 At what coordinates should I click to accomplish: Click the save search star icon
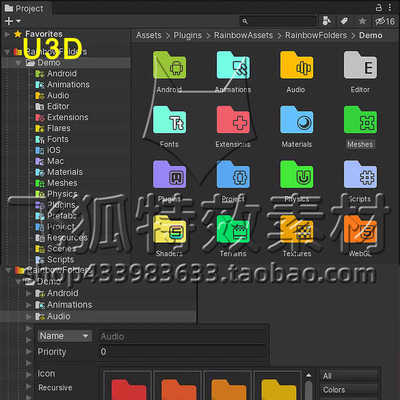tap(362, 21)
